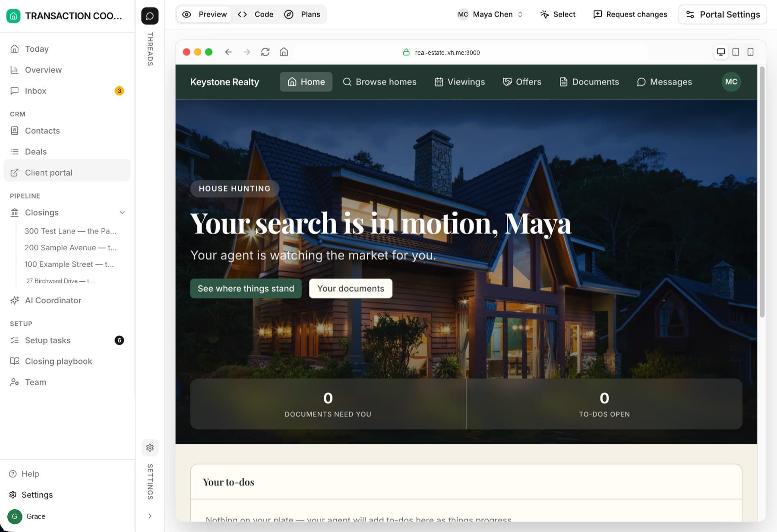
Task: Click the Your documents button
Action: (x=351, y=288)
